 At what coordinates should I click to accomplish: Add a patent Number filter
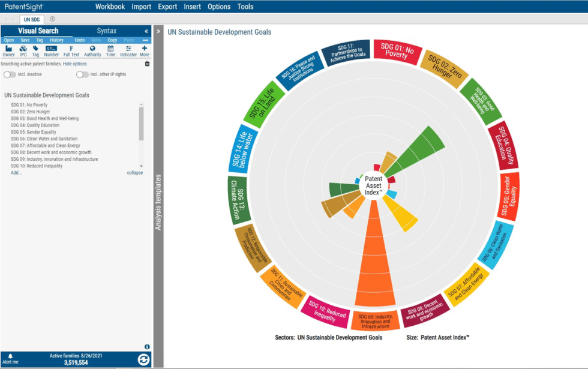pyautogui.click(x=51, y=51)
